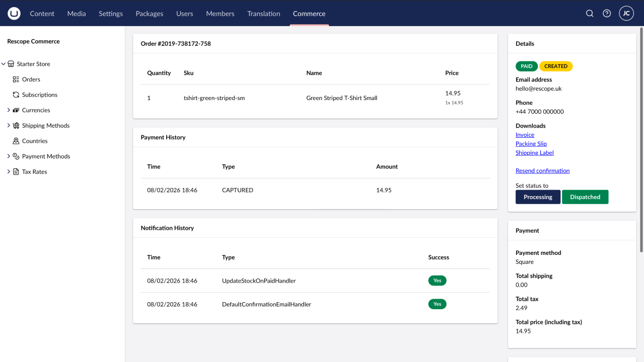This screenshot has width=644, height=362.
Task: Download the Invoice link
Action: [525, 135]
